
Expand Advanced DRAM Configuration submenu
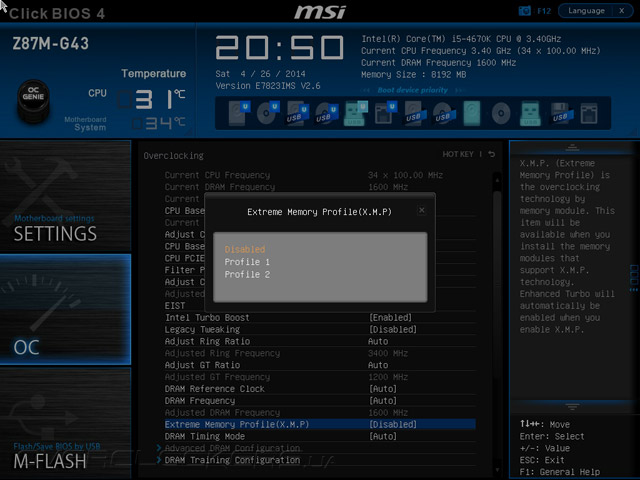(232, 448)
